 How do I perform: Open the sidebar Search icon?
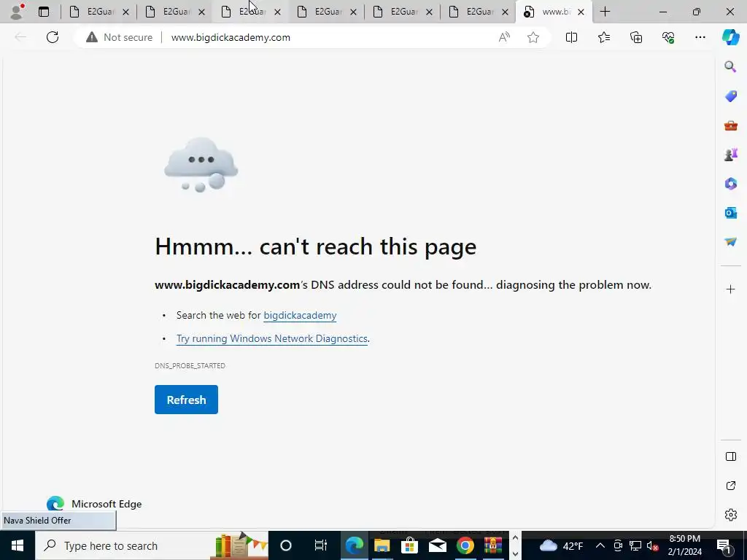730,66
